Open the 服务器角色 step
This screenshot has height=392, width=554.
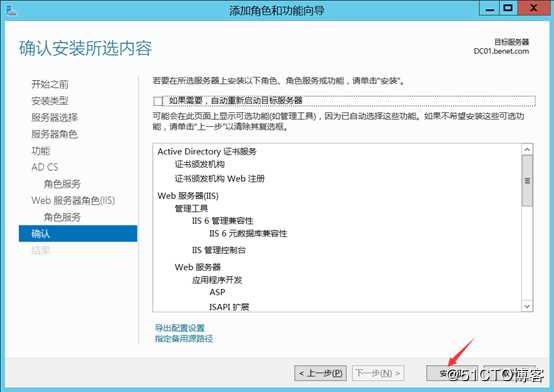click(x=54, y=134)
